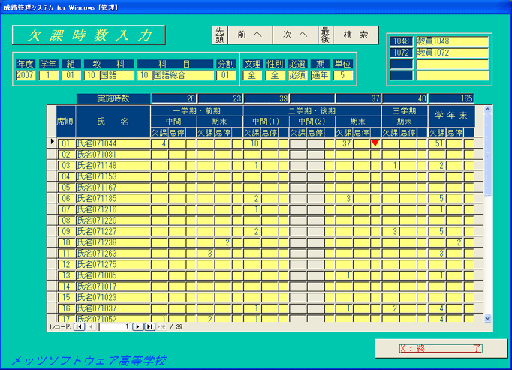
Task: Click the name cell in row 06
Action: pyautogui.click(x=113, y=199)
